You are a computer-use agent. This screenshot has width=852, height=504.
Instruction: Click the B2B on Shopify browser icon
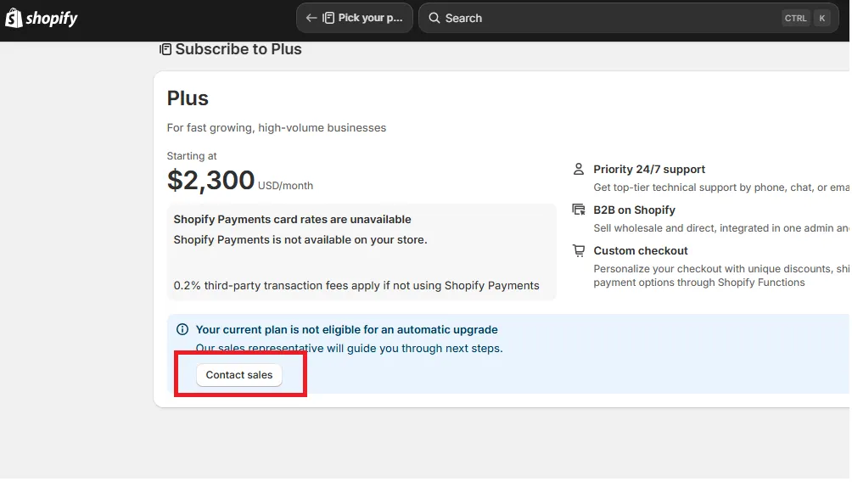point(579,209)
